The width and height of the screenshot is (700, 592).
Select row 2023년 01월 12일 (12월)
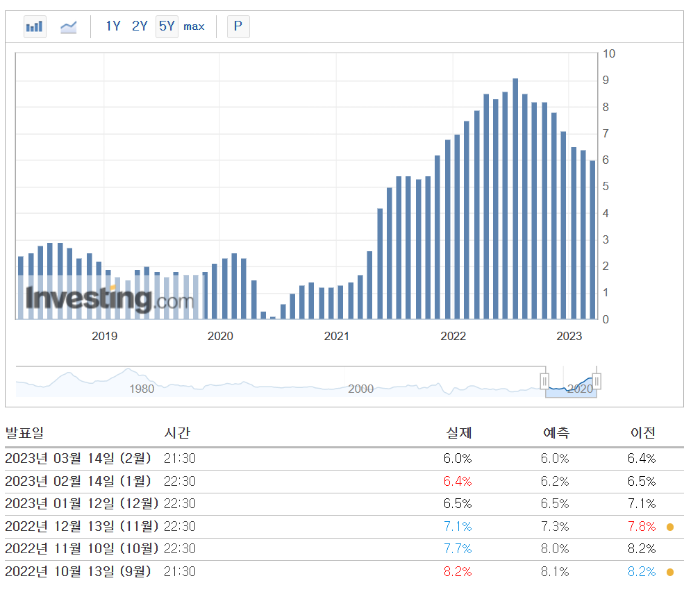tap(344, 504)
